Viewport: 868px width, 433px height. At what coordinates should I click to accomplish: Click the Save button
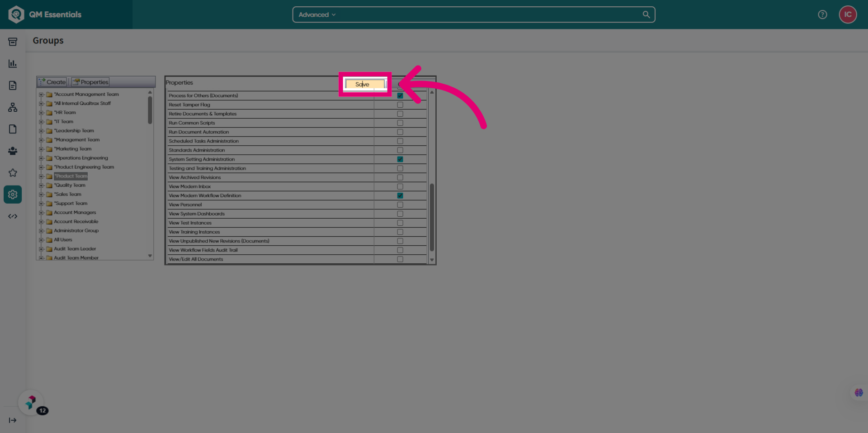pos(365,84)
